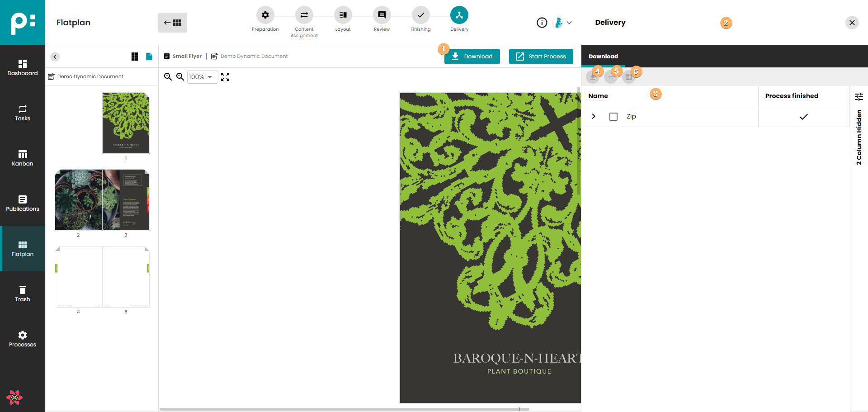This screenshot has height=412, width=868.
Task: Click the zoom in magnifier icon
Action: click(x=168, y=77)
